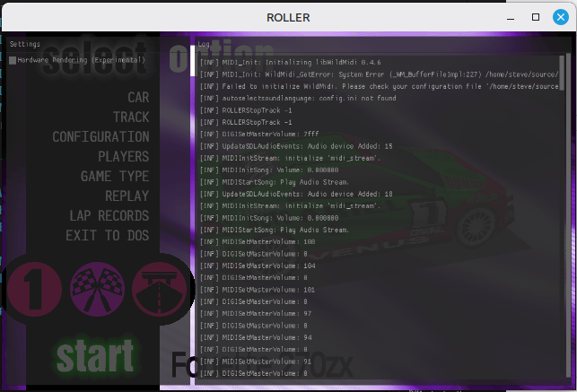Click the MIDISetMasterVolume: 101 log line
This screenshot has width=577, height=392.
258,290
